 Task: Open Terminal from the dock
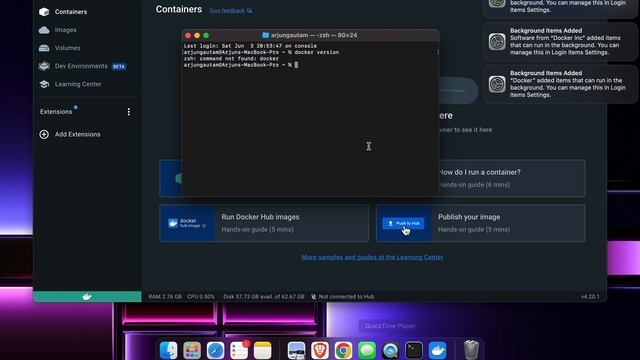coord(414,350)
